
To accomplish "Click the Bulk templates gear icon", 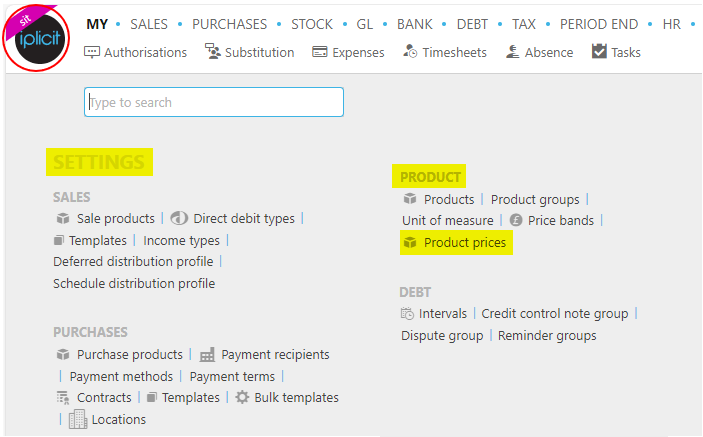I will (x=242, y=397).
